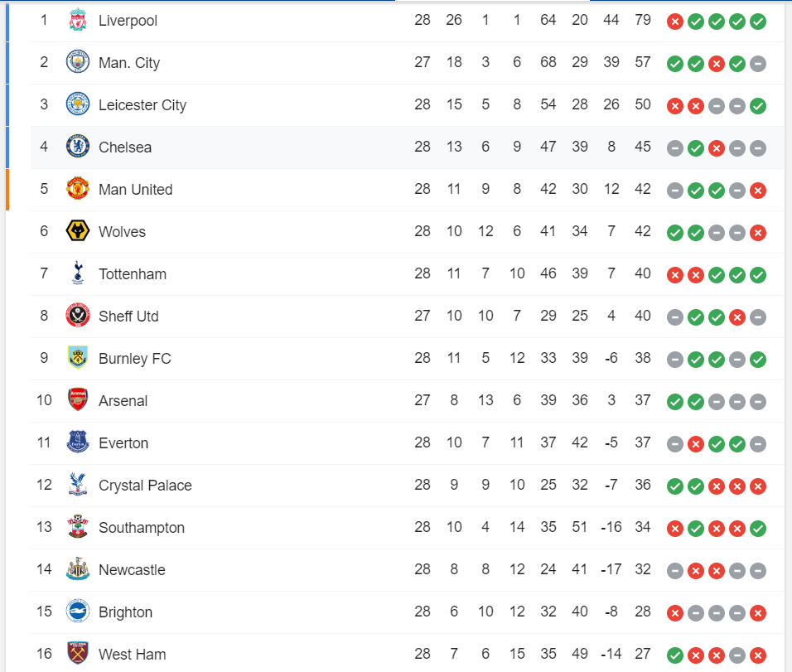Click the Brighton seagull crest
Screen dimensions: 792x672
(x=78, y=612)
